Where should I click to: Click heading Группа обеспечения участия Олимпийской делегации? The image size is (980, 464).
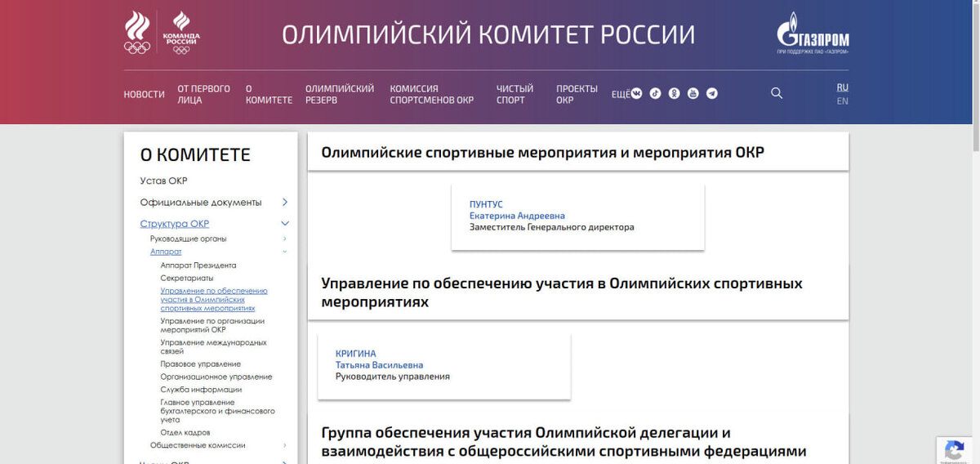click(x=563, y=442)
